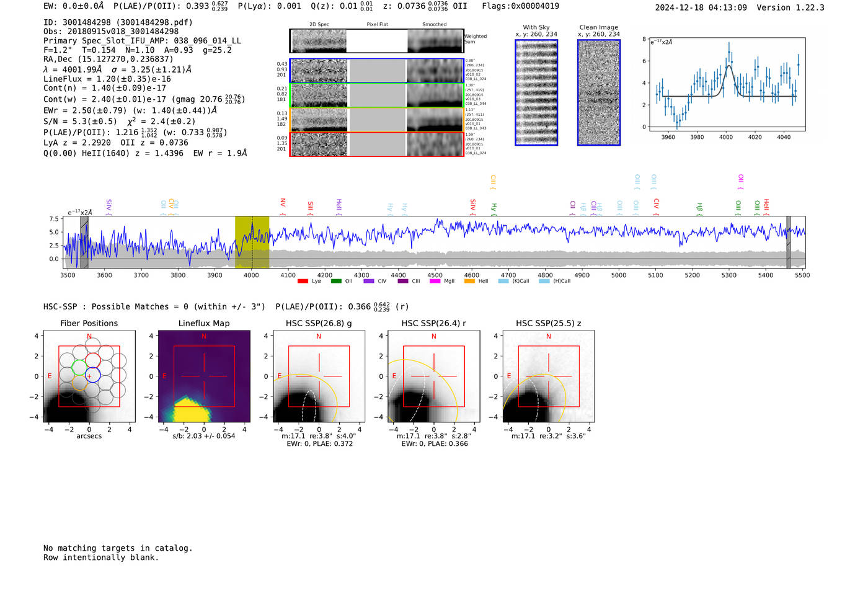The width and height of the screenshot is (868, 591).
Task: Click the timestamp '2024-12-18 04:13:09'
Action: point(701,7)
